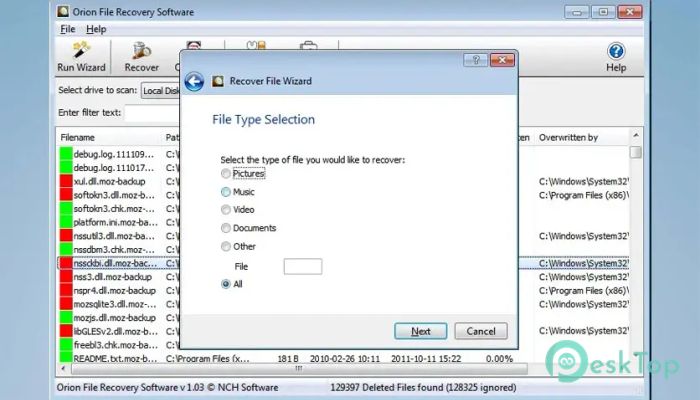This screenshot has height=400, width=700.
Task: Open the File menu
Action: tap(67, 29)
